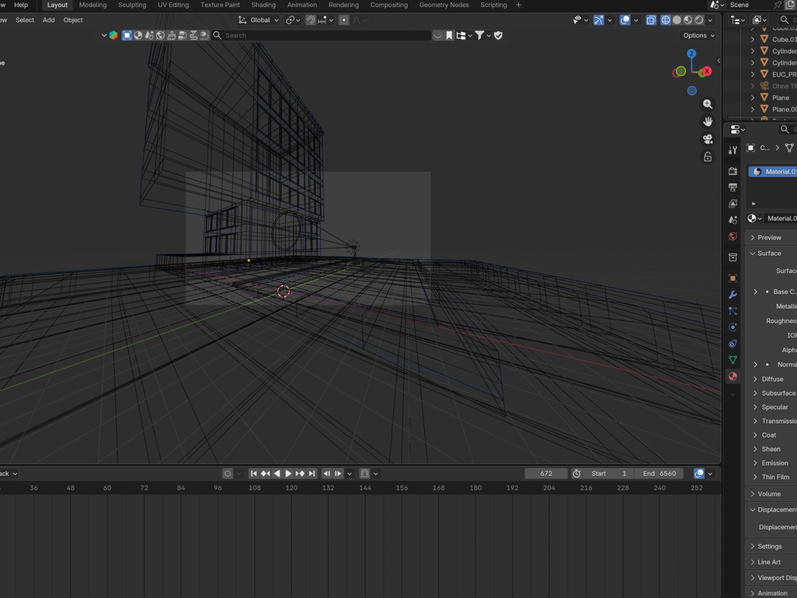Jump to the next keyframe
Screen dimensions: 797x598
300,473
